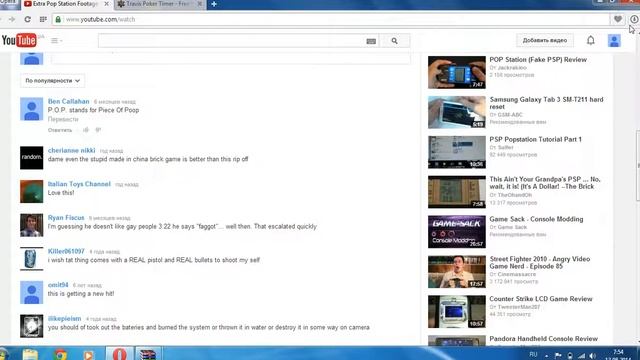Click Killer061097's avatar
640x360 pixels.
pyautogui.click(x=31, y=259)
